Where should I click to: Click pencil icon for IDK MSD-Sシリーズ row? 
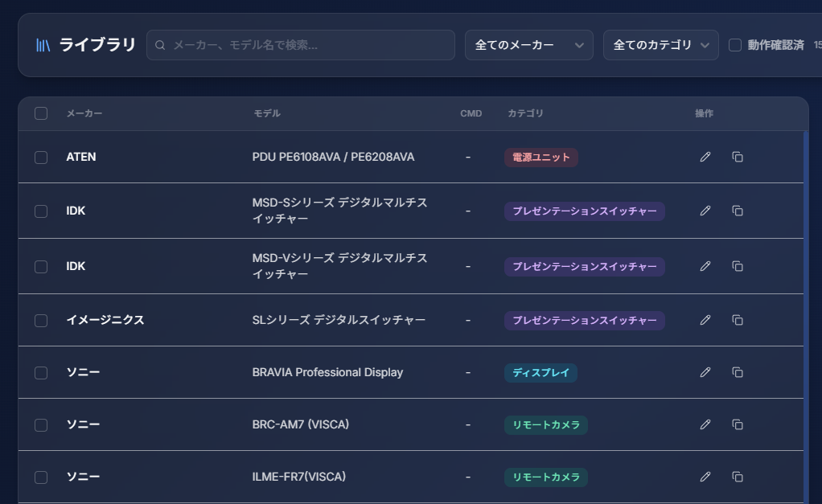click(705, 211)
